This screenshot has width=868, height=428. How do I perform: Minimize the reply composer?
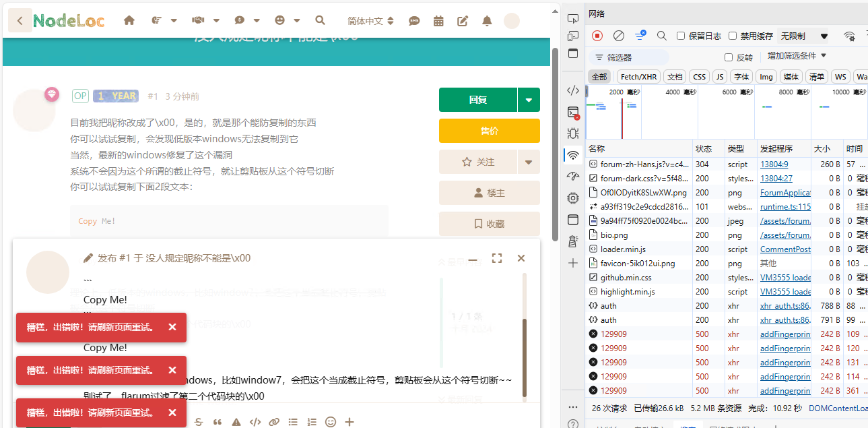[473, 258]
